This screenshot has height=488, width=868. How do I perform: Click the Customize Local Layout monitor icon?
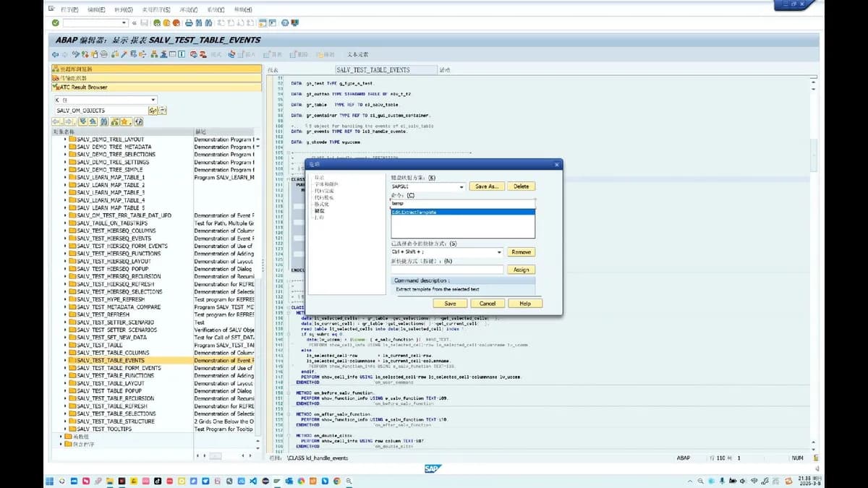294,23
